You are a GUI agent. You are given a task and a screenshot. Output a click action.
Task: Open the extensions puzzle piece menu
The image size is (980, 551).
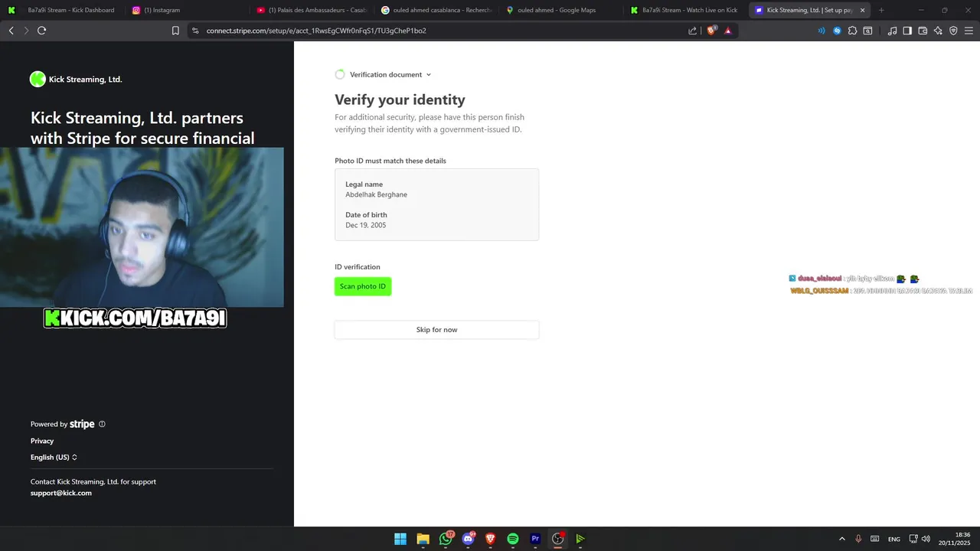coord(852,31)
